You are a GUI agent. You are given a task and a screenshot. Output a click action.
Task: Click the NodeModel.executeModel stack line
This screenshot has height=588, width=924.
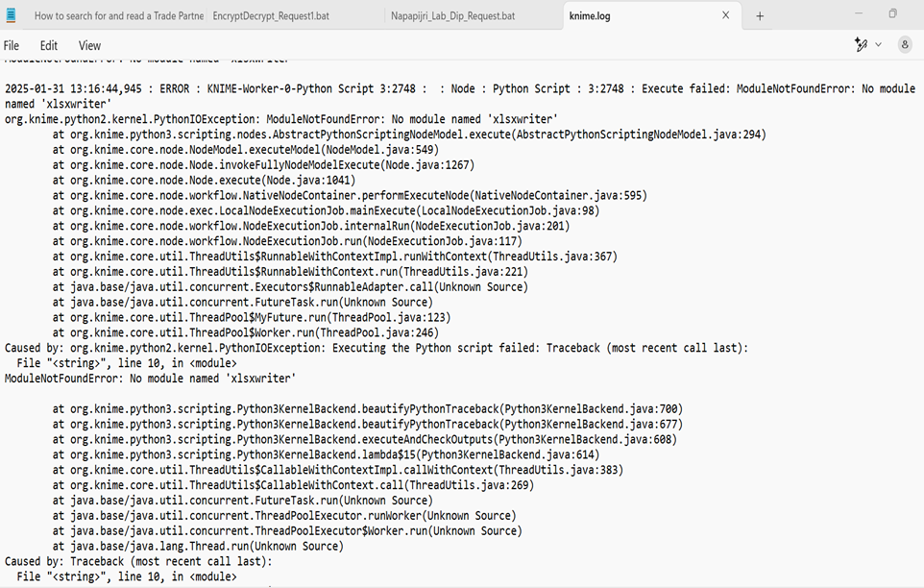click(246, 150)
